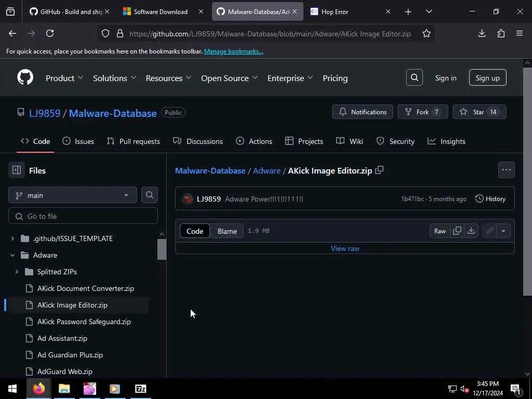This screenshot has height=399, width=532.
Task: Open the commit History link
Action: [x=490, y=199]
